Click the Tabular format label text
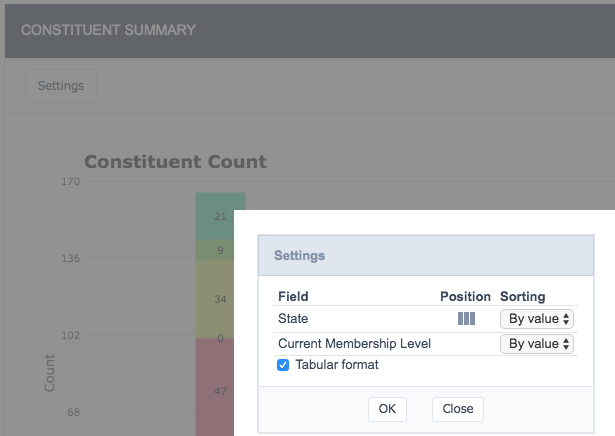Screen dimensions: 615x436 pos(337,365)
